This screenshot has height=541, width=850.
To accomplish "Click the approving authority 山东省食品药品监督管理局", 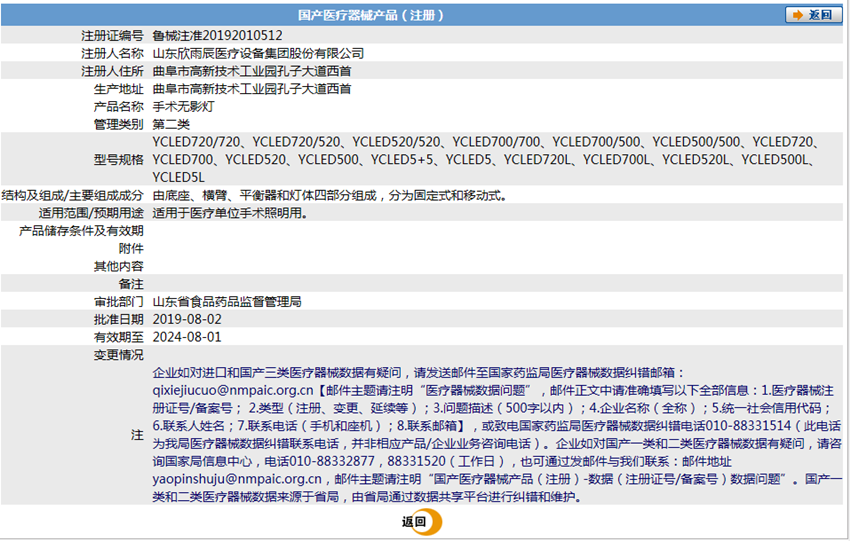I will [227, 302].
